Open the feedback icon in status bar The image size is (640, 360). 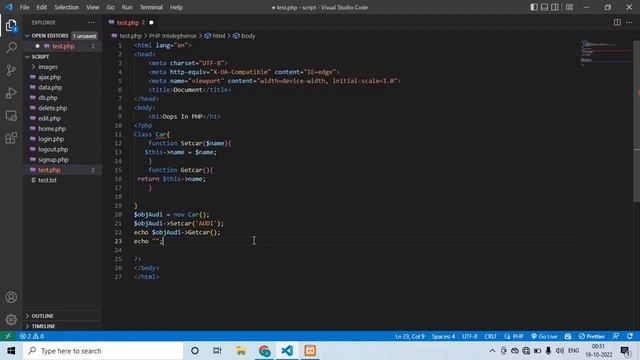(x=616, y=336)
